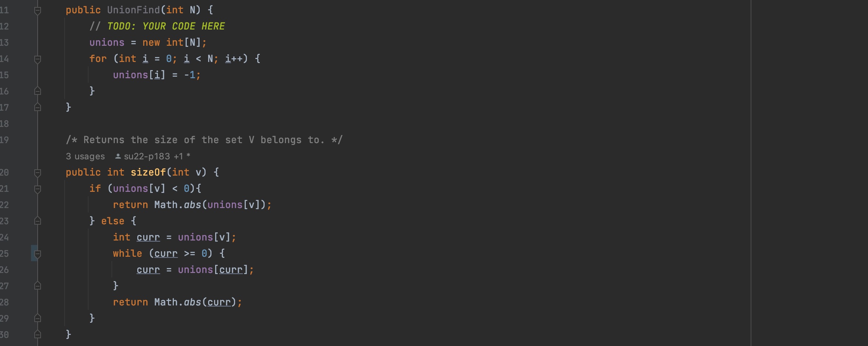
Task: Fold the sizeOf method at line 20
Action: coord(37,173)
